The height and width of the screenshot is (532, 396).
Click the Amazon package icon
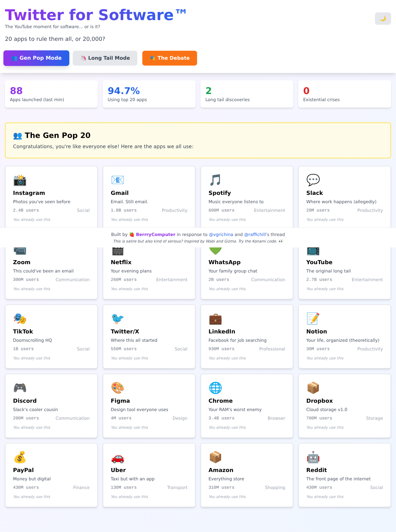215,457
